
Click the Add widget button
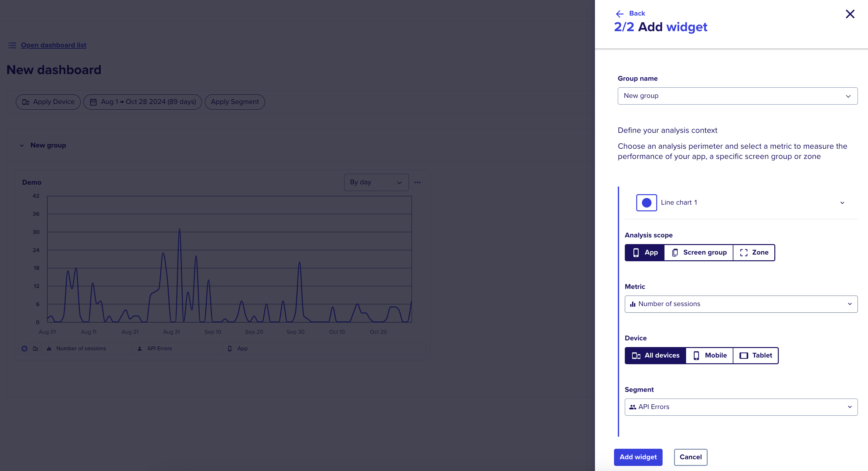638,457
